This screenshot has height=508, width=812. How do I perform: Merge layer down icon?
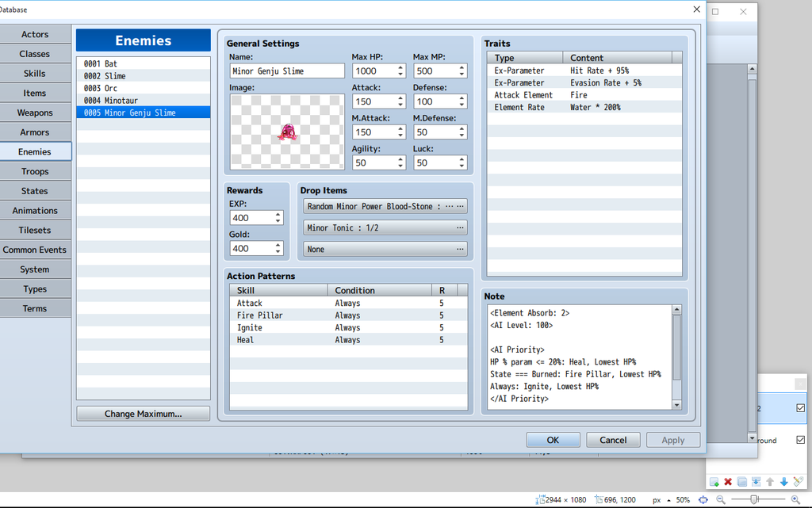coord(756,482)
